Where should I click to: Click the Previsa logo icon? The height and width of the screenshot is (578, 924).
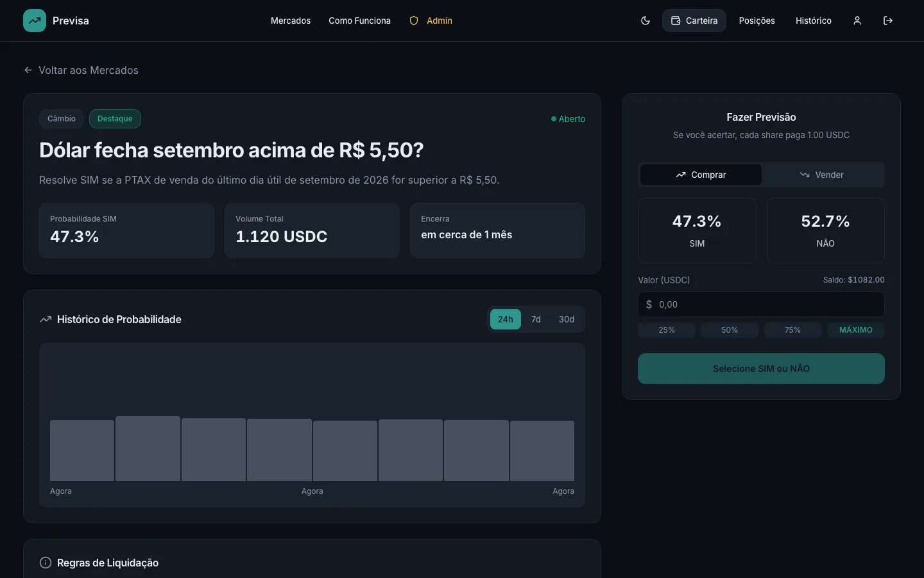pos(35,21)
